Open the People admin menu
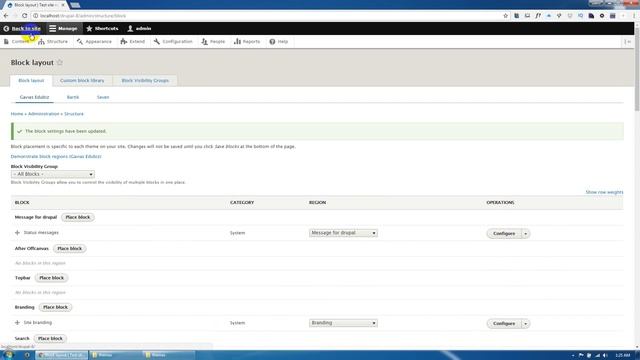This screenshot has width=640, height=360. 213,42
